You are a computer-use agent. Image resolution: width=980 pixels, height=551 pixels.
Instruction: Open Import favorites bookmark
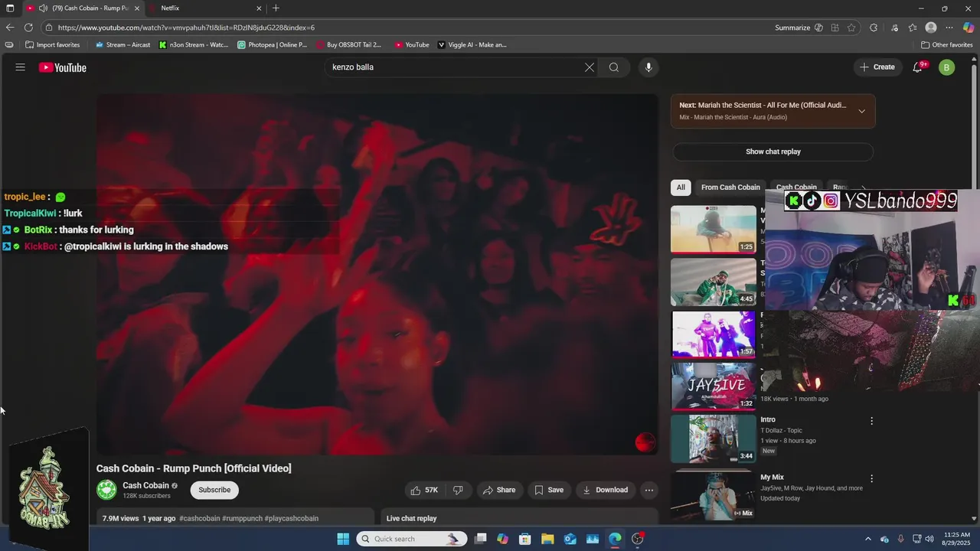coord(53,44)
